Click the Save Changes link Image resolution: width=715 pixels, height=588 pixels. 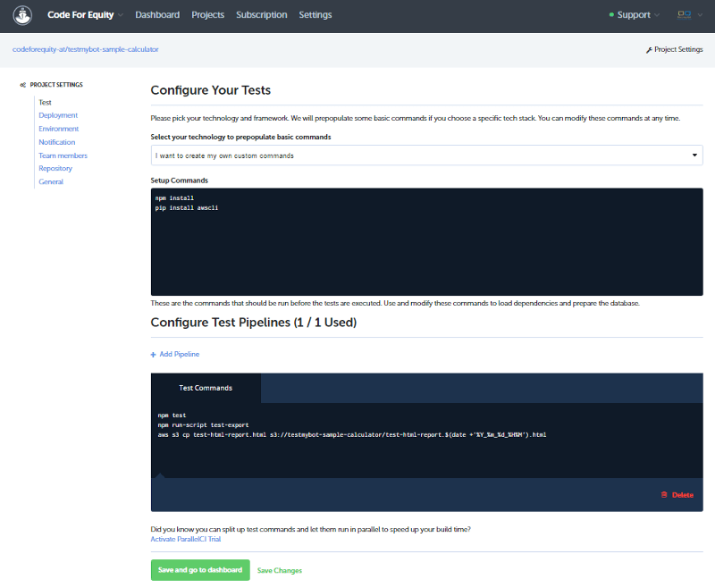280,570
